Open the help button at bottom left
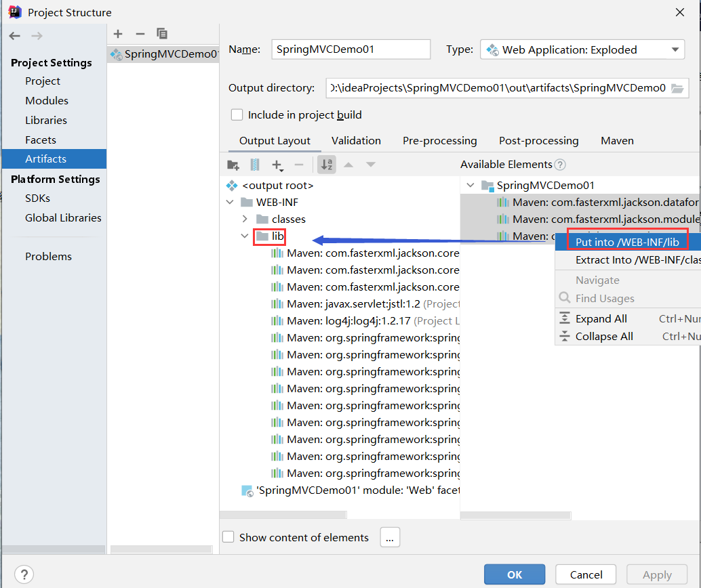This screenshot has height=588, width=701. (24, 574)
